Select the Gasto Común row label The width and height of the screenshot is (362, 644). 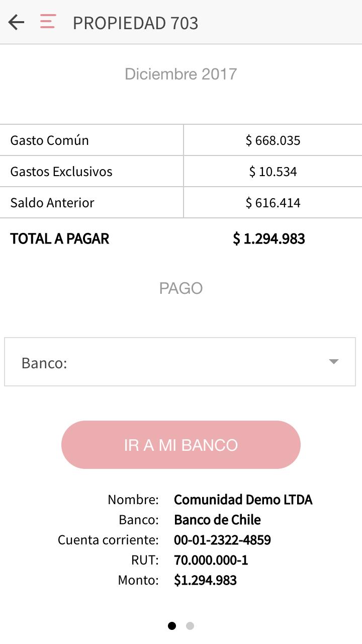pos(50,140)
